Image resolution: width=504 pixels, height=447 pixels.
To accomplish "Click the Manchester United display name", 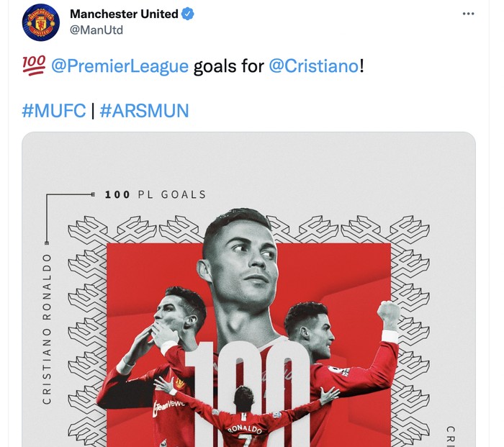I will [124, 14].
